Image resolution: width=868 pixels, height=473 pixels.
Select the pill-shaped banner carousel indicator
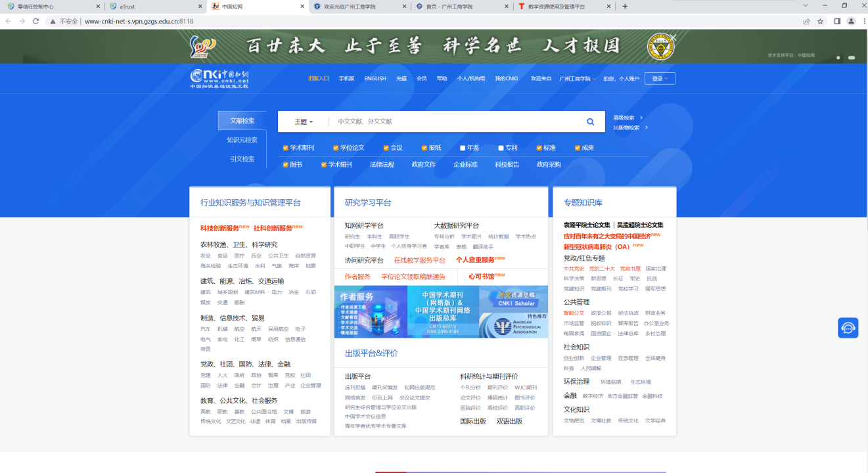(852, 58)
